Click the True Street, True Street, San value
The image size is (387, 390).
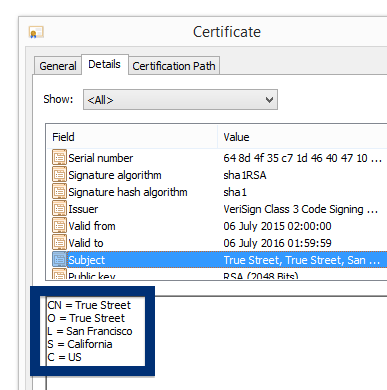(302, 260)
